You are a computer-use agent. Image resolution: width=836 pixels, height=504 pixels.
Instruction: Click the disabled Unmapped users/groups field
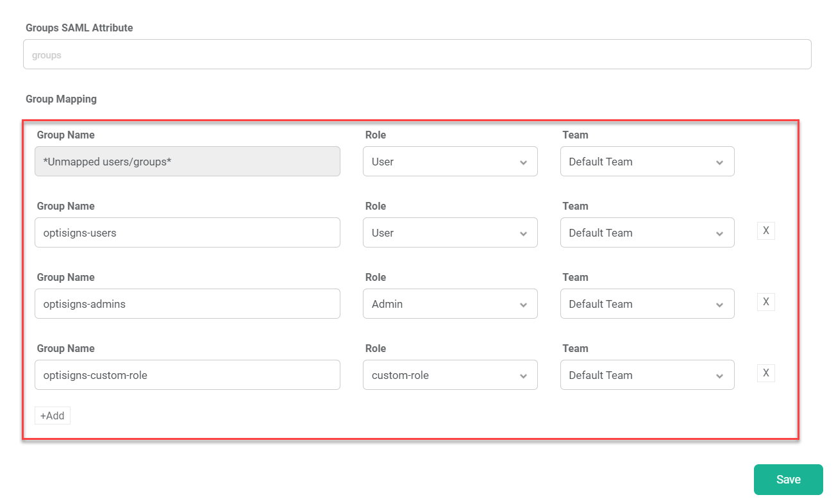coord(187,162)
